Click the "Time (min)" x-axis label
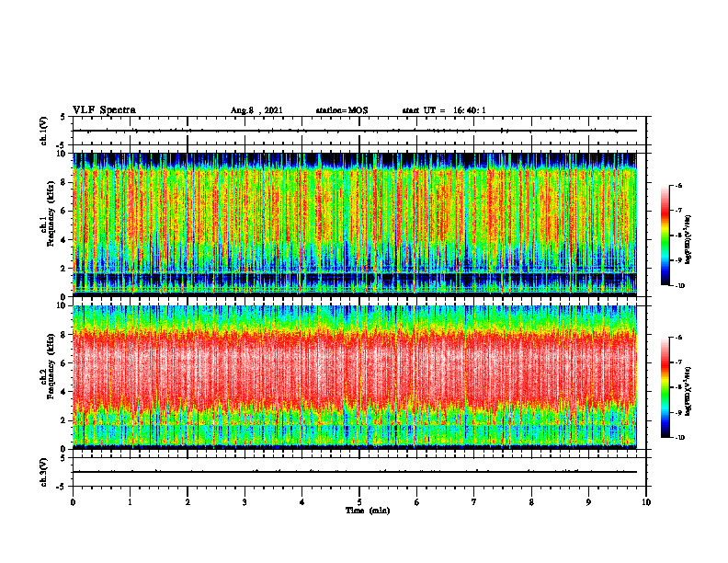 coord(368,511)
